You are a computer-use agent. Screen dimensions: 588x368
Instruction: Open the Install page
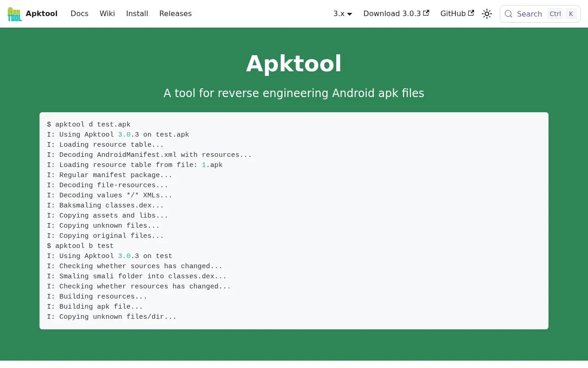coord(137,14)
